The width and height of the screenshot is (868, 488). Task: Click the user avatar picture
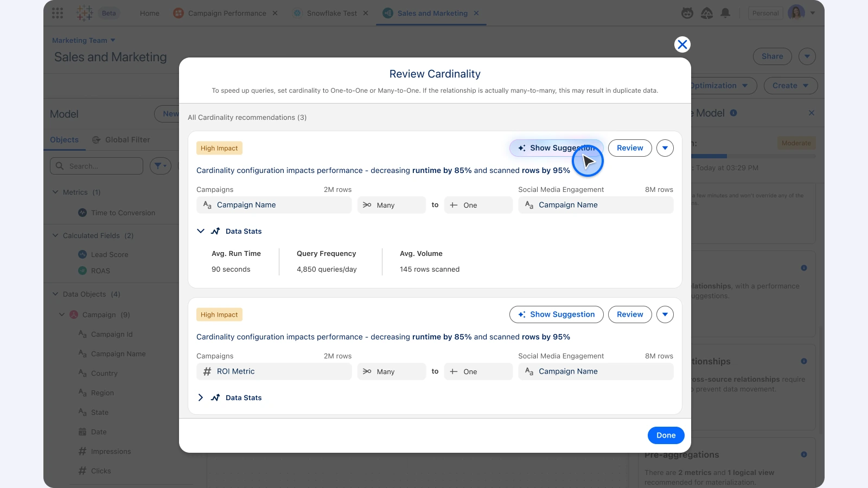tap(796, 13)
